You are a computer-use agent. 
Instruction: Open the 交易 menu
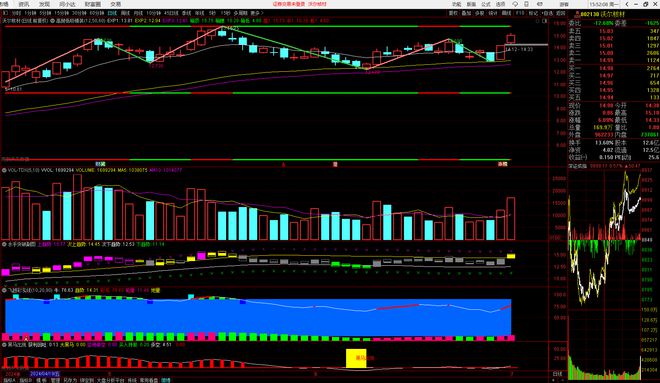(115, 4)
